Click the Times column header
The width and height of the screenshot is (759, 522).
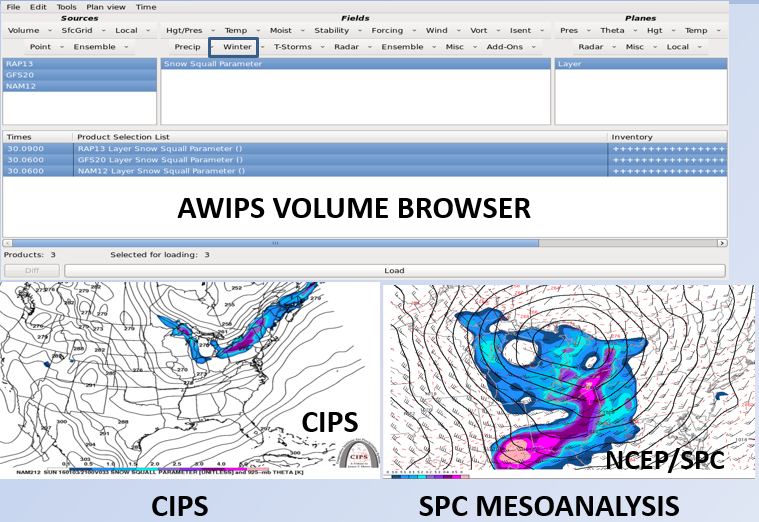pyautogui.click(x=38, y=137)
